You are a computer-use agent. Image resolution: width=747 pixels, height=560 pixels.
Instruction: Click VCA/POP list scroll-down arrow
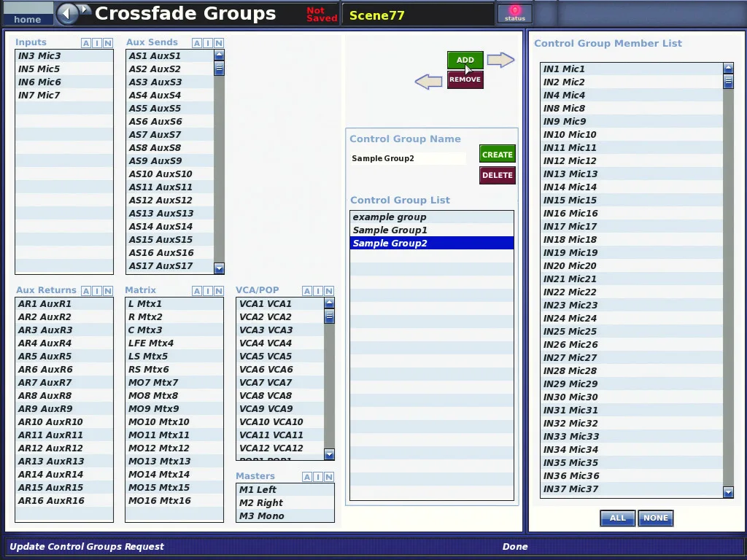[329, 454]
